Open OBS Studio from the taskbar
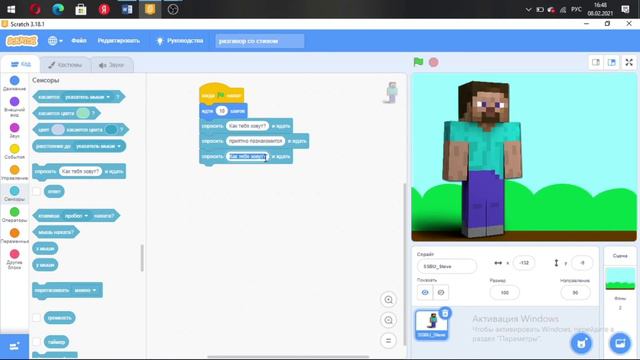Viewport: 640px width, 360px height. [173, 9]
